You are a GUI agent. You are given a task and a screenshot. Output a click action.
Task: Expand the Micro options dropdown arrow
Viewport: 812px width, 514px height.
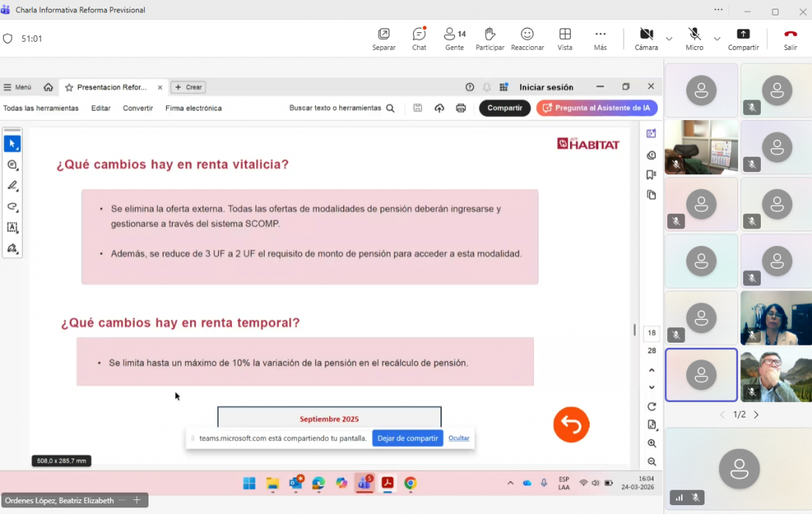717,39
